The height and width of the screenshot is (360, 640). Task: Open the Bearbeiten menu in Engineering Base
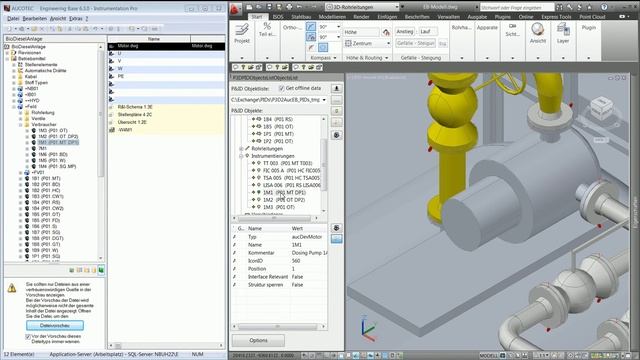pos(35,19)
